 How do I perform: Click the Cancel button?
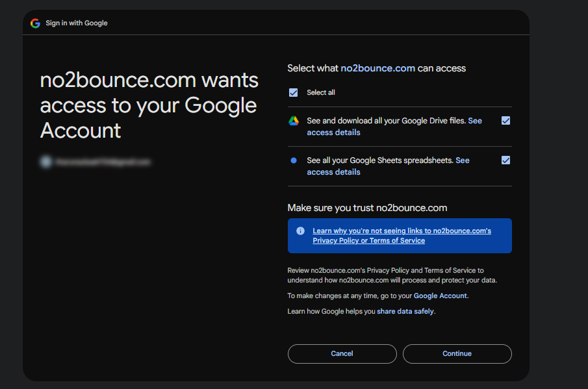click(342, 354)
